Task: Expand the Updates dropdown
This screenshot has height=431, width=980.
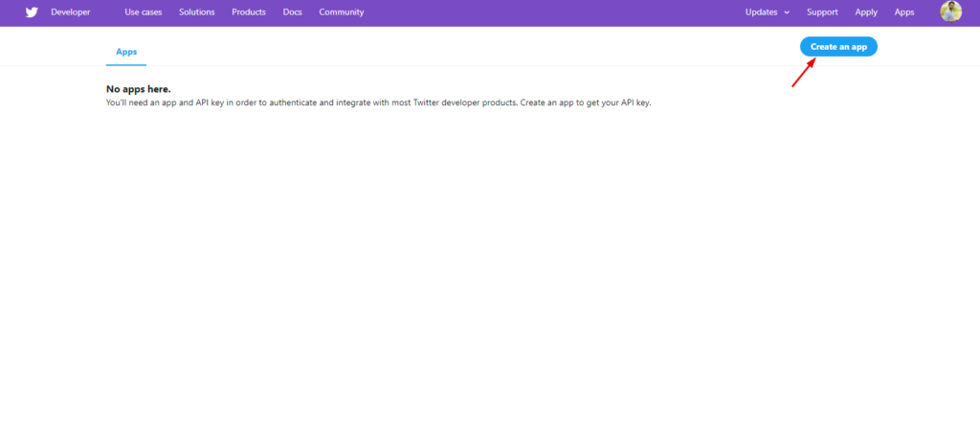Action: click(x=767, y=11)
